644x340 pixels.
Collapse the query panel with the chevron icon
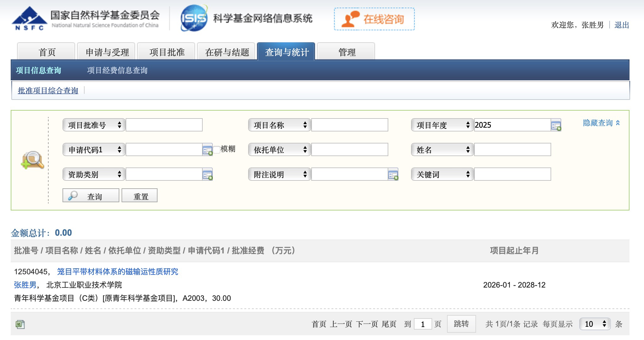618,123
